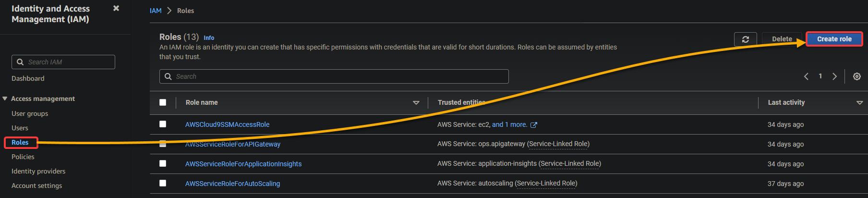Click '37 days ago' last activity cell
The image size is (868, 198).
tap(785, 184)
